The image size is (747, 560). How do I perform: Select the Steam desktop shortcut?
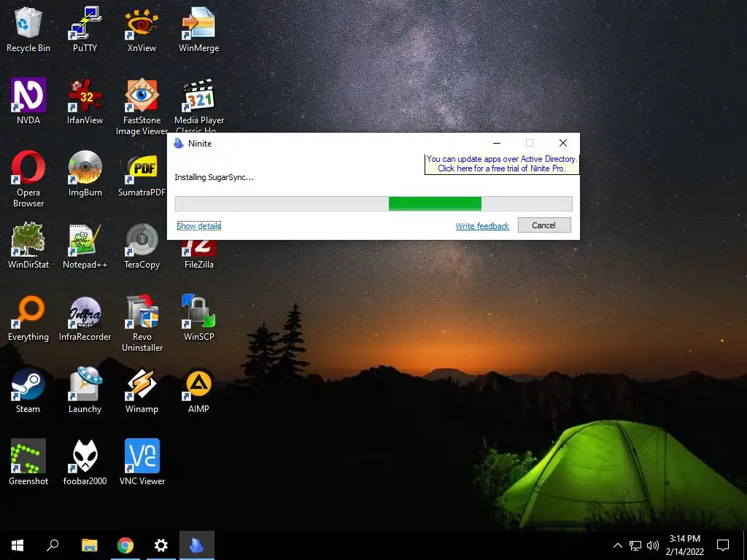tap(28, 391)
